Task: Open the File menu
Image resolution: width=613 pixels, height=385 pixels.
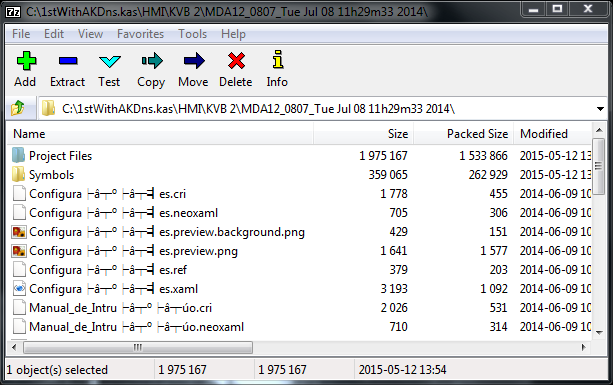Action: click(21, 34)
